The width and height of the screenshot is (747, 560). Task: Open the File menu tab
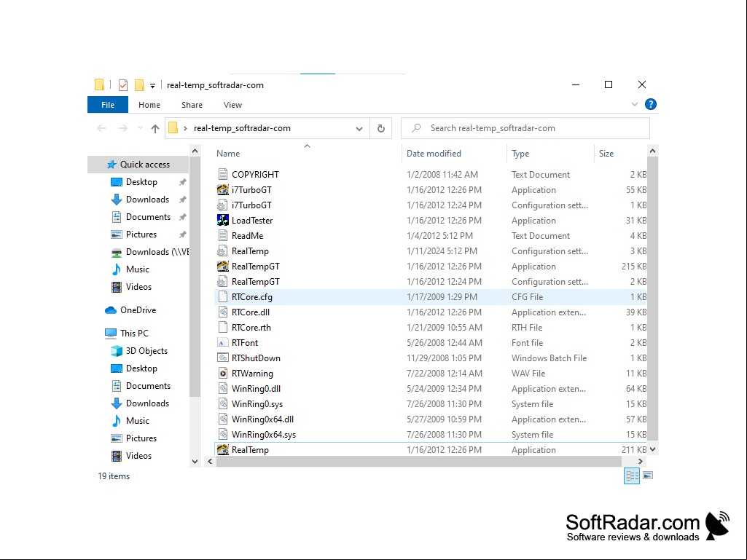tap(108, 105)
